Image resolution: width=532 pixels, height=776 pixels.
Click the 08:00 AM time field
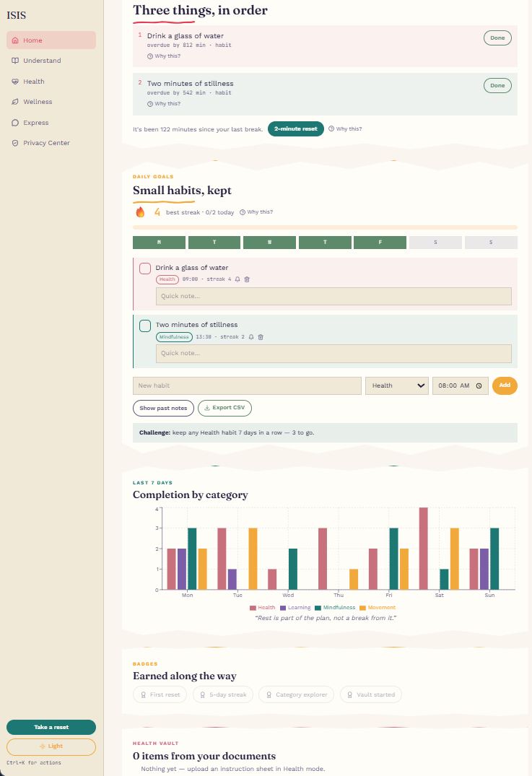(x=461, y=385)
